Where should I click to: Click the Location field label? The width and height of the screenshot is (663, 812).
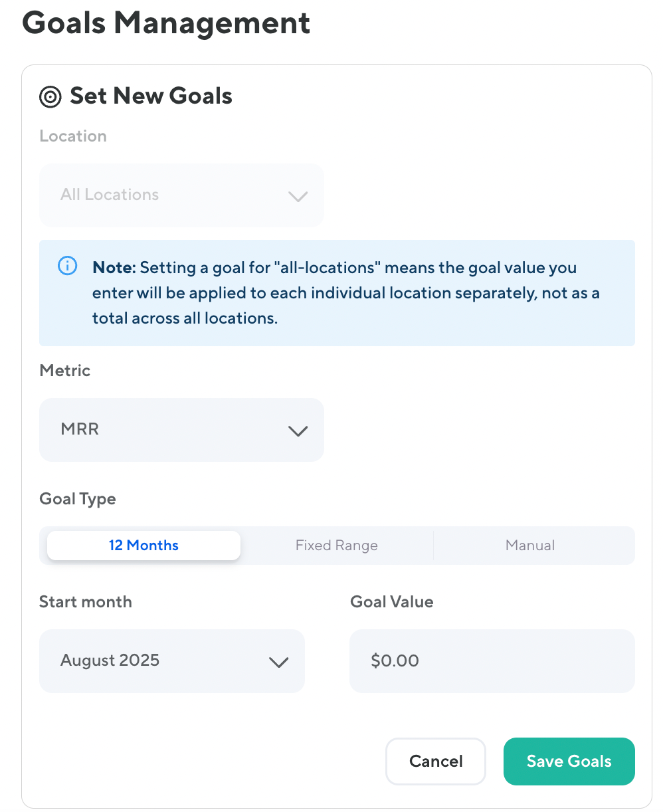click(x=73, y=136)
